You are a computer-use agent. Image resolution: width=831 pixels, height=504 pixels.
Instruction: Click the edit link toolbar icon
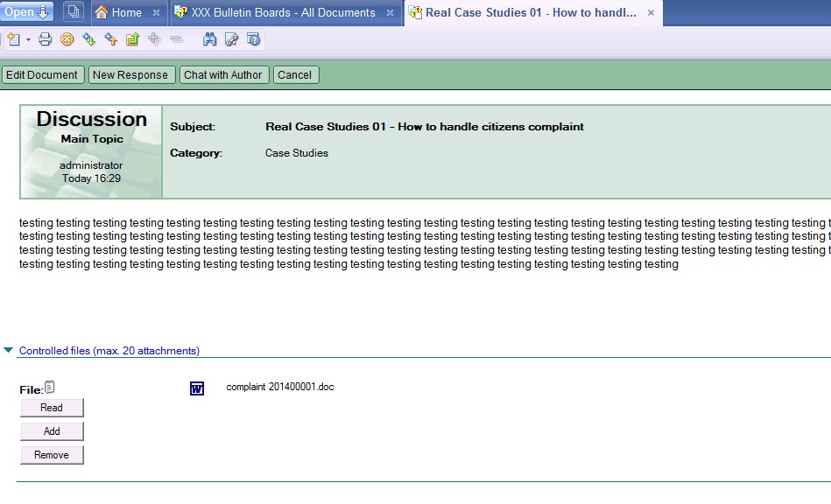pos(232,39)
